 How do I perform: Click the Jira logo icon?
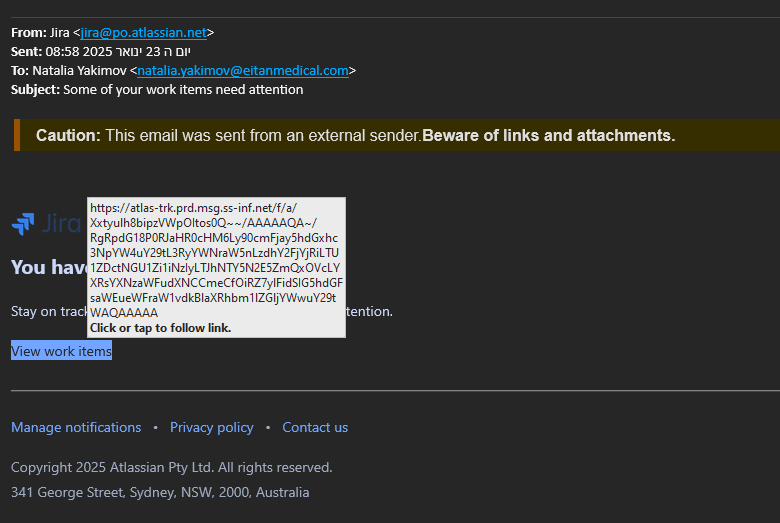[23, 224]
